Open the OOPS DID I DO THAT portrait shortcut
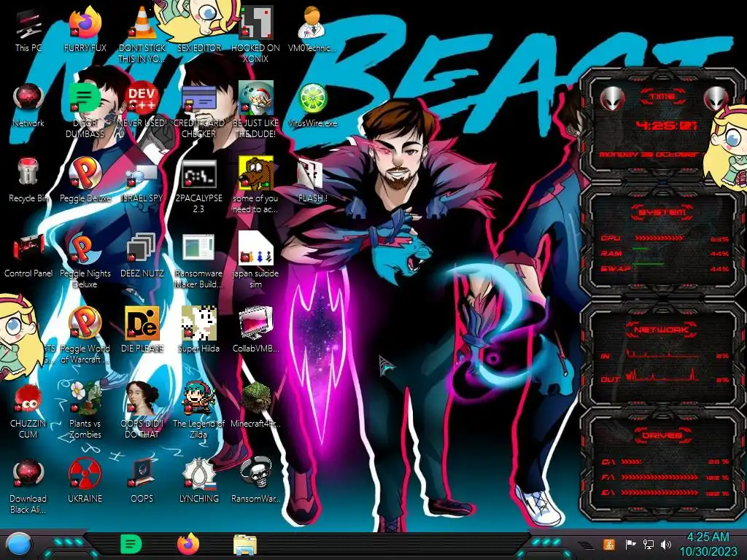 pos(142,411)
